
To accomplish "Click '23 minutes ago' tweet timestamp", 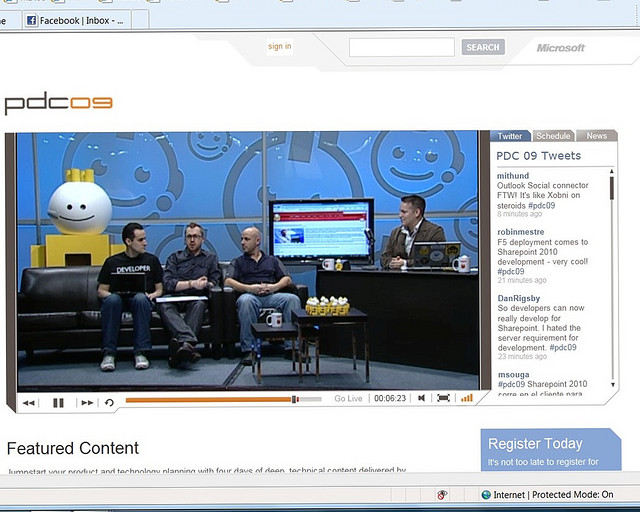I will pos(522,356).
